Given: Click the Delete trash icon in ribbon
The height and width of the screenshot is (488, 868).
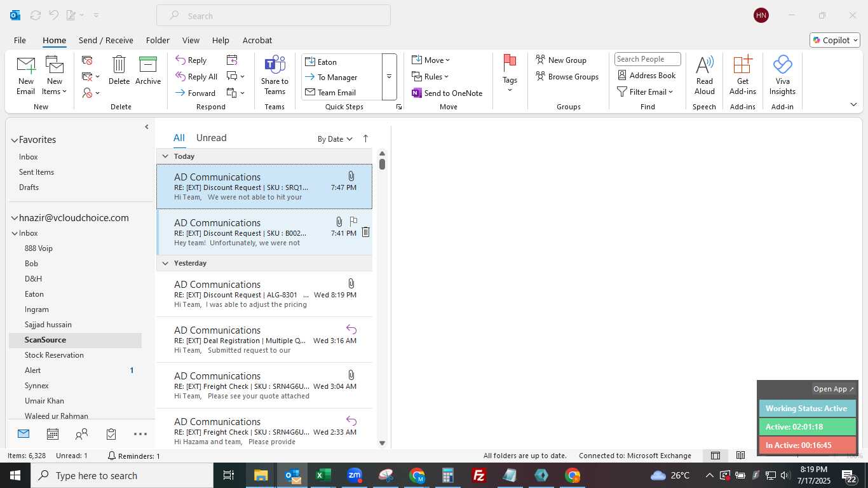Looking at the screenshot, I should 119,70.
